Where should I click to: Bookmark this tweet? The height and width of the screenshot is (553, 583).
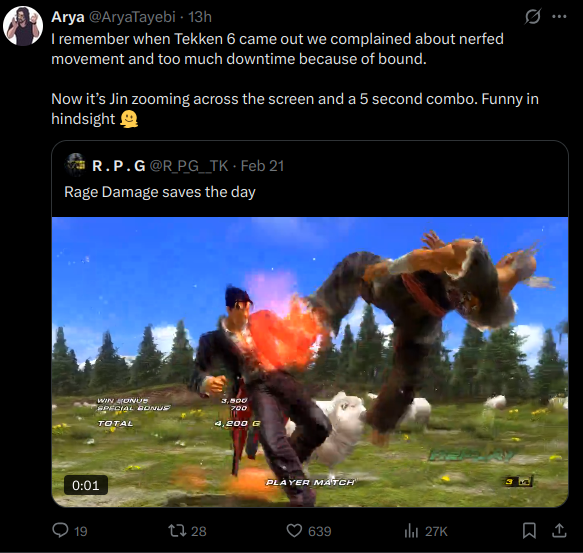pyautogui.click(x=529, y=531)
